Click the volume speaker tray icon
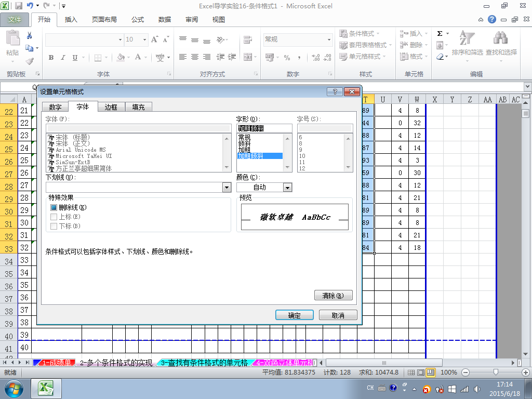 (x=477, y=389)
